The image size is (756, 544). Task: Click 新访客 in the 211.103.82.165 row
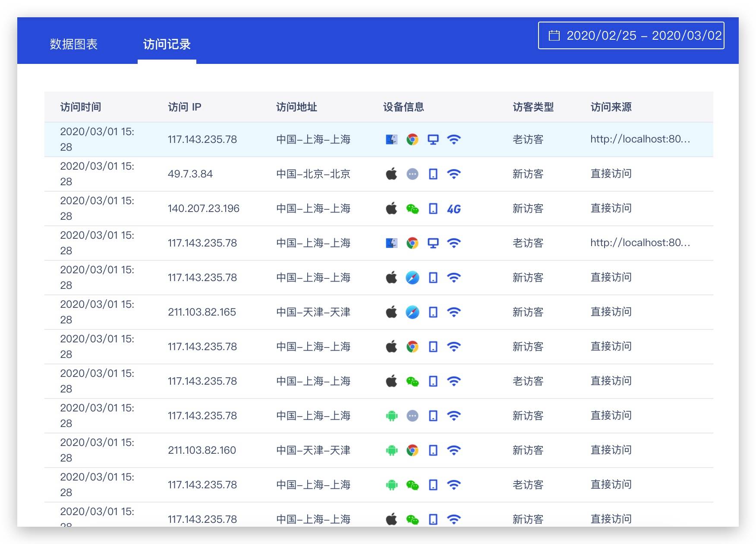[x=528, y=312]
